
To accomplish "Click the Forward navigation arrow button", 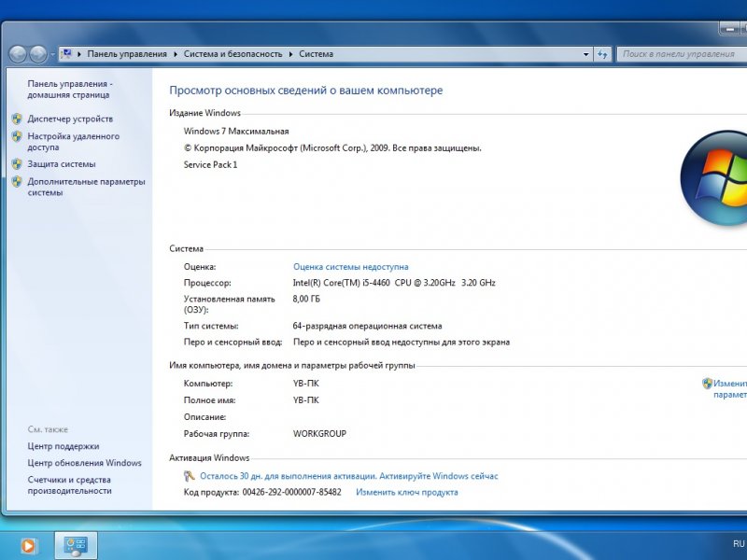I will pos(38,54).
